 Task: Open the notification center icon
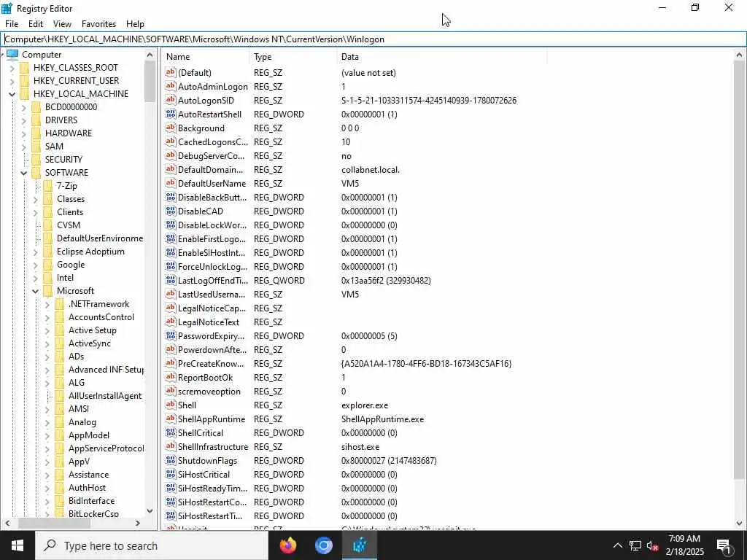tap(724, 545)
